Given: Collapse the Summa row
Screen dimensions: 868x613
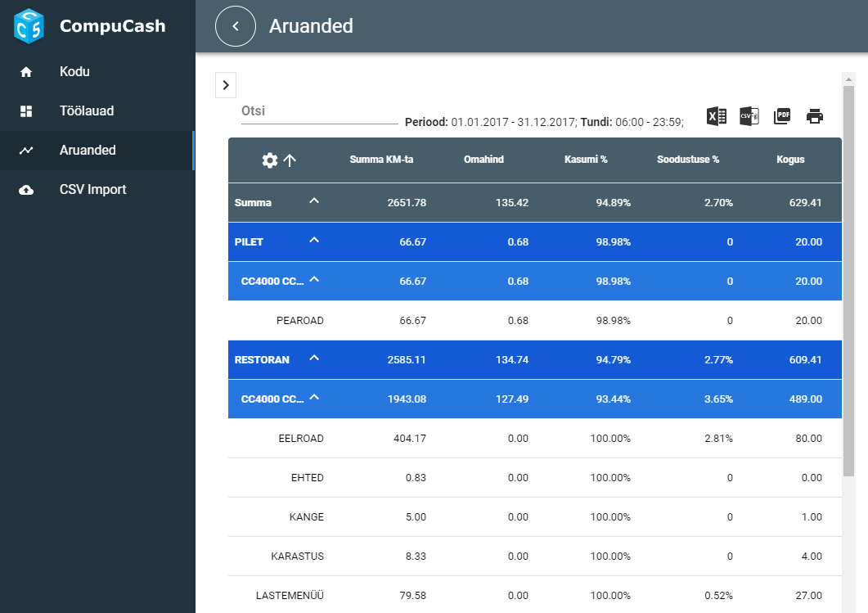Looking at the screenshot, I should [314, 201].
